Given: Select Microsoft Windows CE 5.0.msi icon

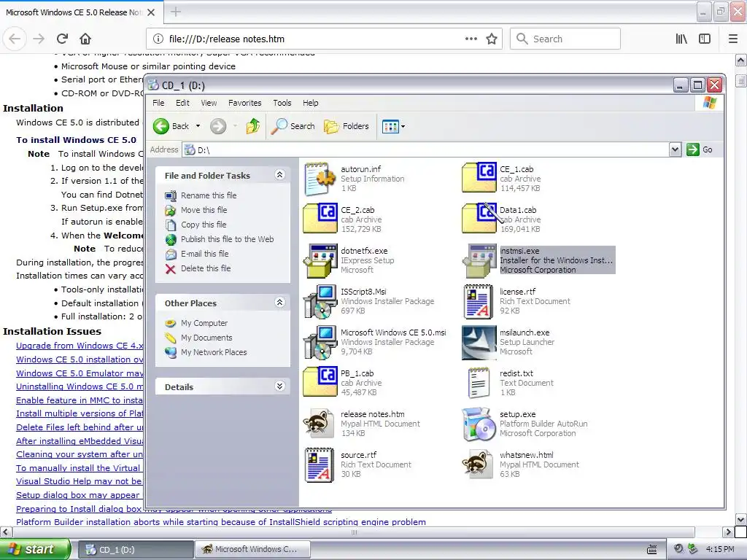Looking at the screenshot, I should pos(320,343).
